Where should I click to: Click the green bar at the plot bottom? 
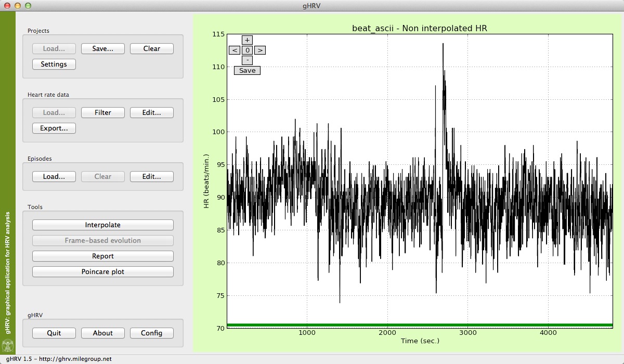(x=420, y=325)
